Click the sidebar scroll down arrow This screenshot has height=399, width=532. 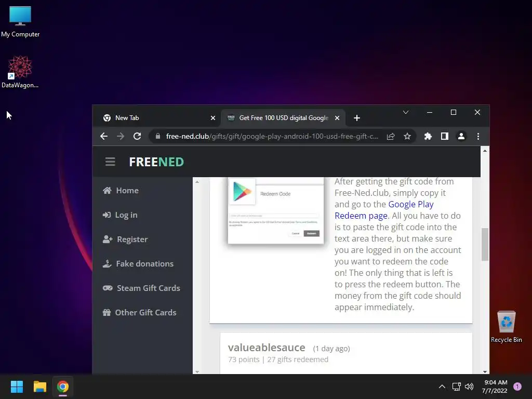pos(197,371)
